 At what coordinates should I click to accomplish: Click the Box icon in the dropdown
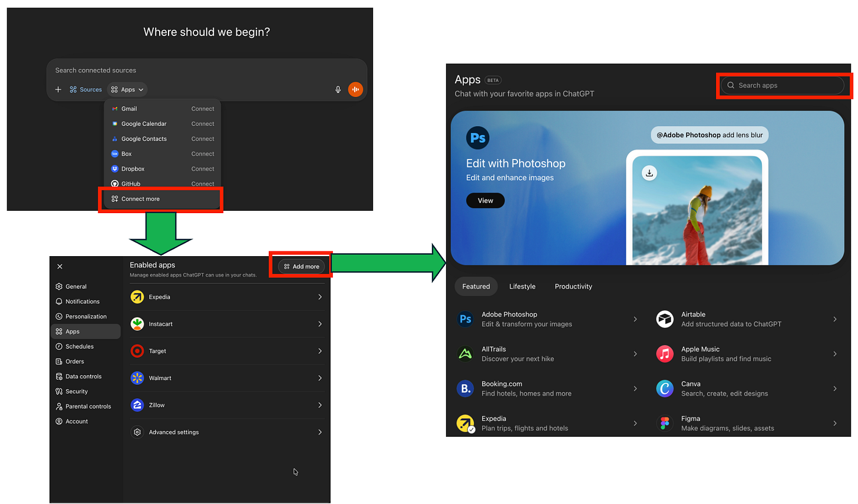tap(115, 154)
